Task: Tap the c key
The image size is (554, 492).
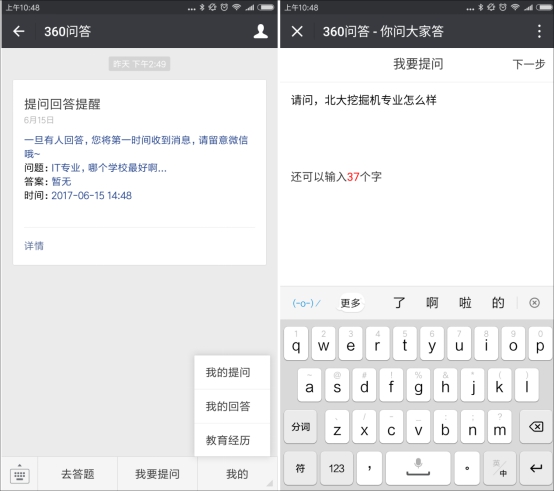Action: click(391, 427)
